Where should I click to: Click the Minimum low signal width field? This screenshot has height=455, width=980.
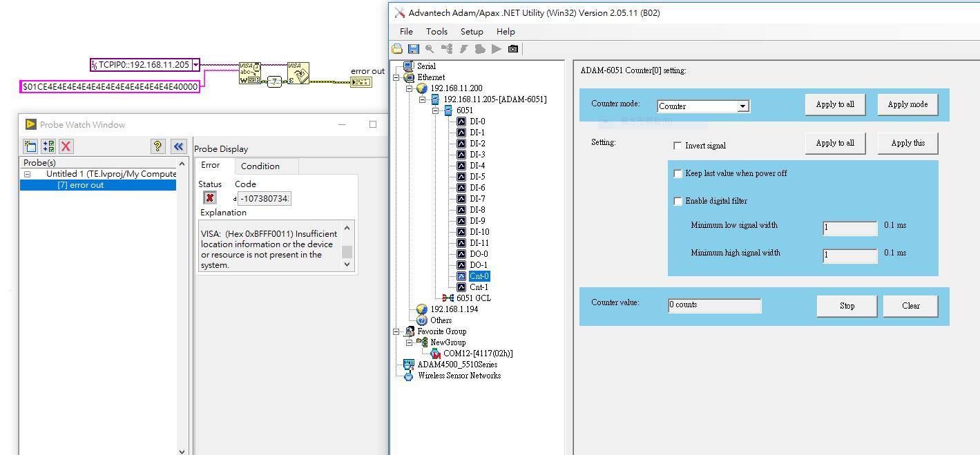point(849,229)
